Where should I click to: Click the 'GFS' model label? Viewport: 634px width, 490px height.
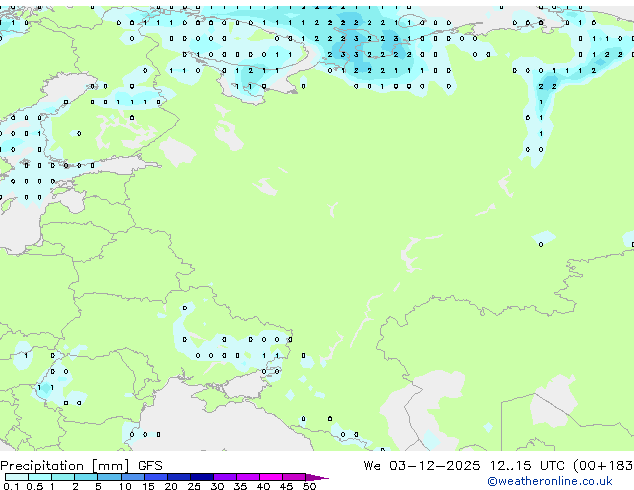click(x=150, y=466)
